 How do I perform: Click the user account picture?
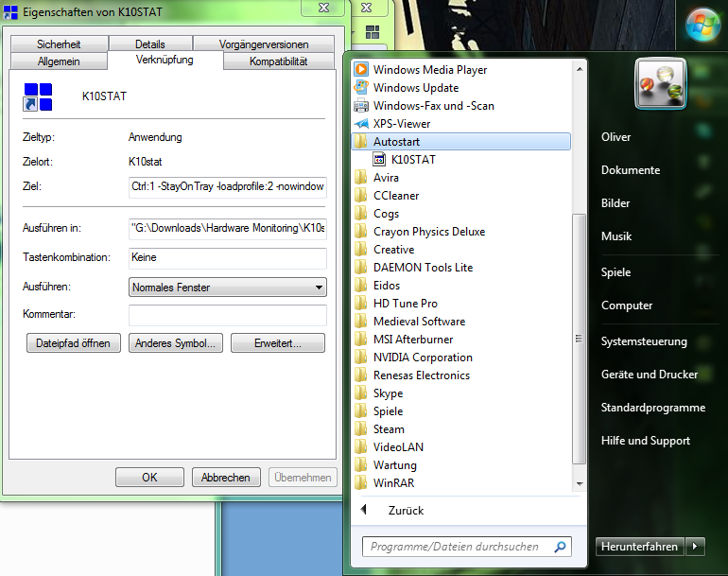[x=660, y=83]
